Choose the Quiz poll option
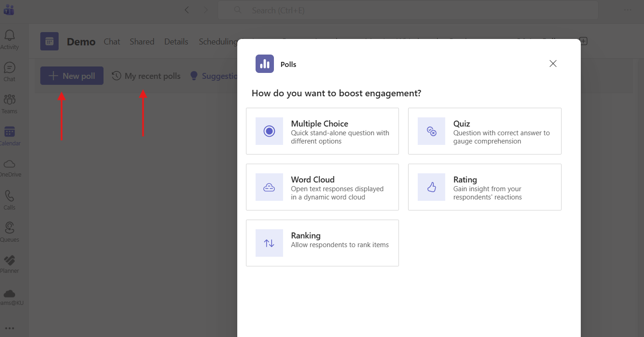The image size is (644, 337). point(484,131)
